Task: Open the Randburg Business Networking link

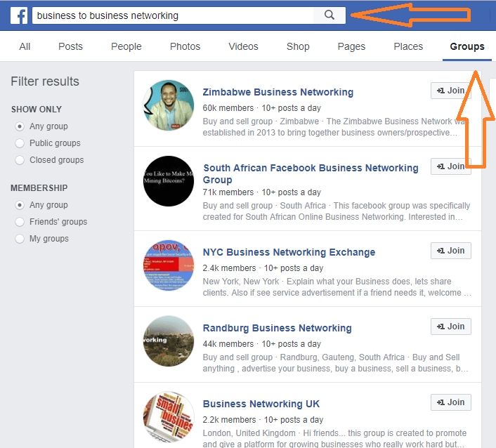Action: tap(277, 328)
